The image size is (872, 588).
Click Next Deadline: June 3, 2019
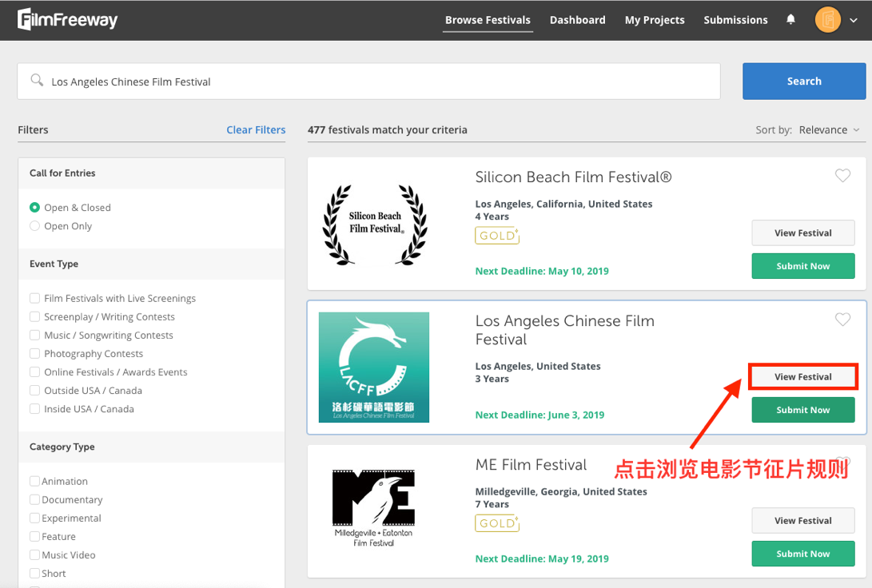pyautogui.click(x=540, y=415)
